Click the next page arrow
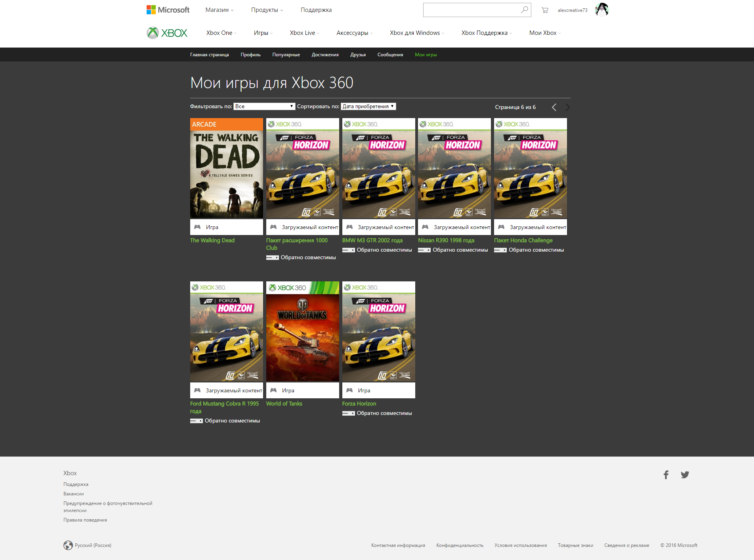Viewport: 754px width, 560px height. click(x=568, y=107)
